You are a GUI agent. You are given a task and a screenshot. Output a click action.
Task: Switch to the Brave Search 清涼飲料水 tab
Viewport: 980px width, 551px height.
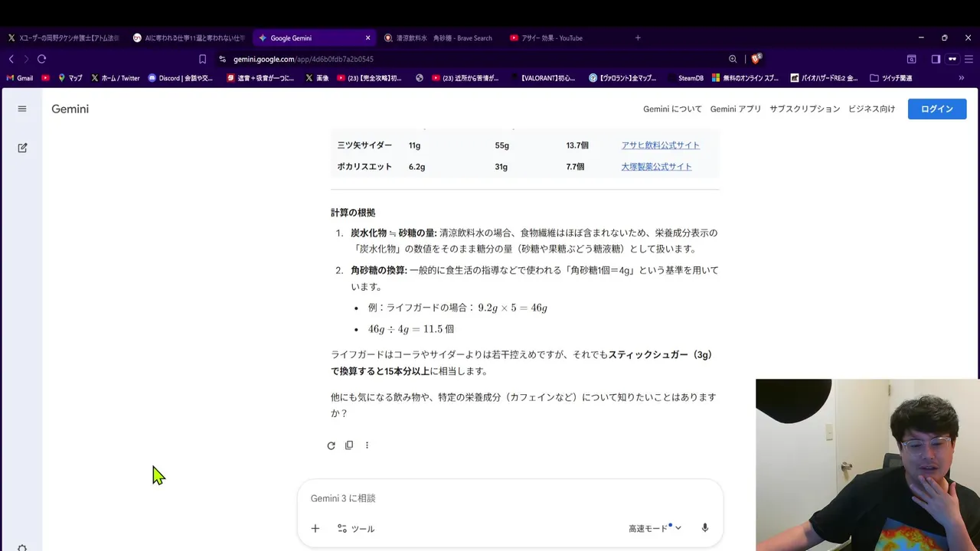tap(440, 37)
